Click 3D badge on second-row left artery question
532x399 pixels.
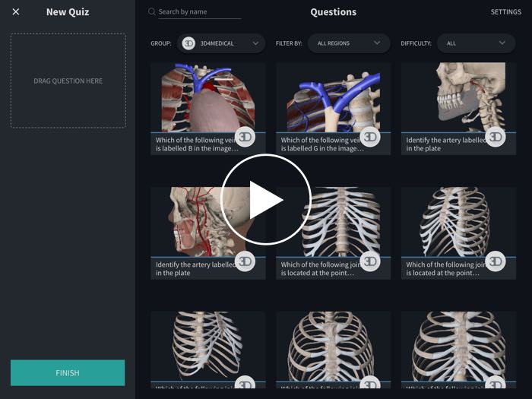[x=245, y=261]
